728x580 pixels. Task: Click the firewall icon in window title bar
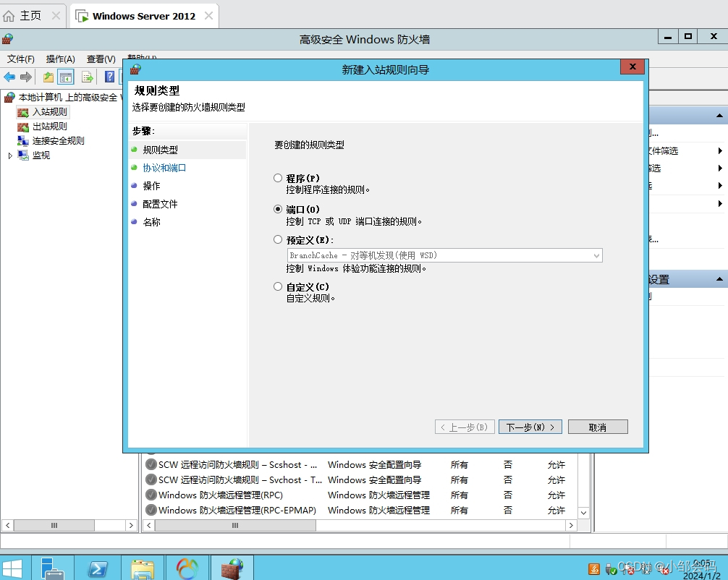pyautogui.click(x=7, y=39)
